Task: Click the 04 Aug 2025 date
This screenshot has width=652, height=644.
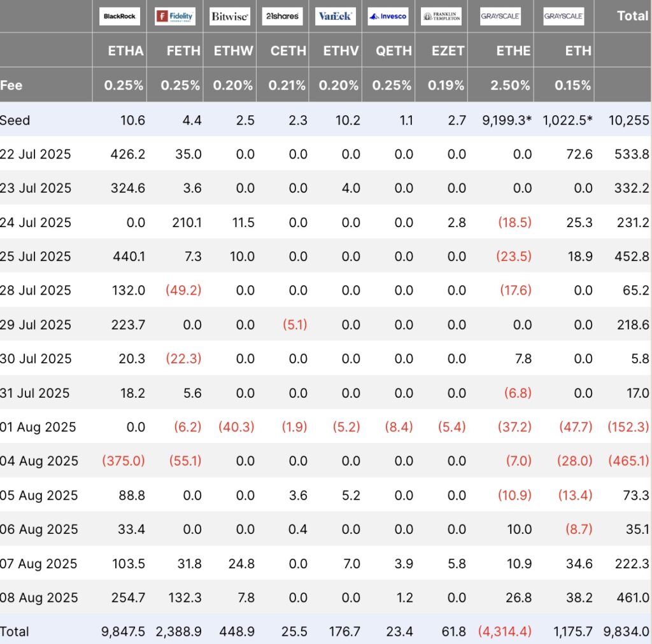Action: point(39,461)
